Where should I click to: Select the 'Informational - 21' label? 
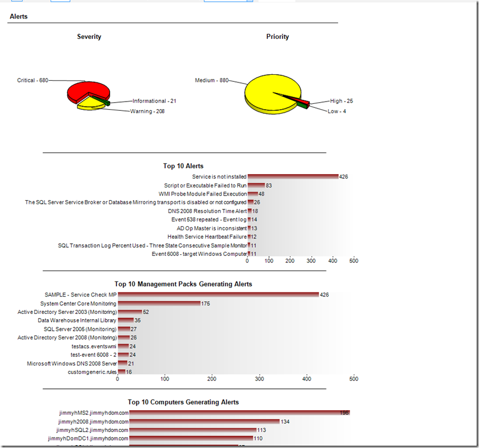[154, 101]
